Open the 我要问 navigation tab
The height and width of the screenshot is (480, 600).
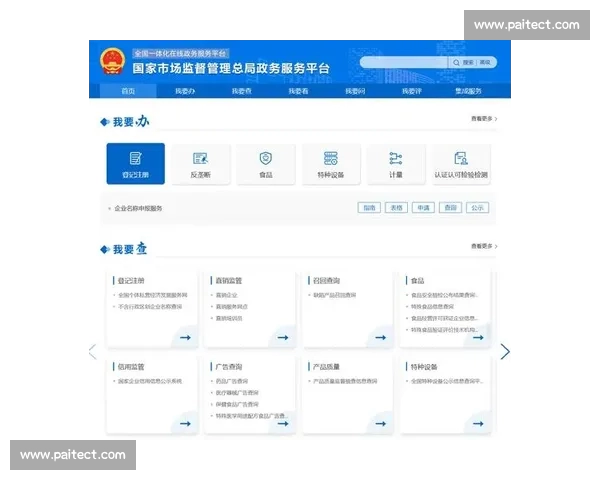(x=355, y=91)
